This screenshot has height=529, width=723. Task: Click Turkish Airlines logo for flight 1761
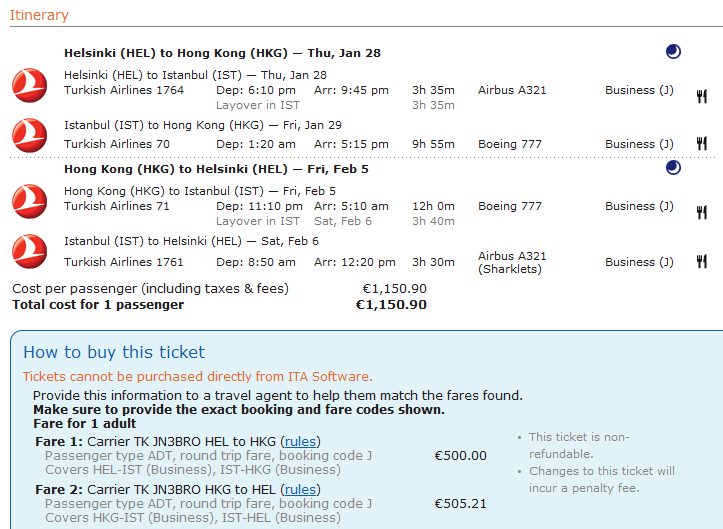[30, 251]
